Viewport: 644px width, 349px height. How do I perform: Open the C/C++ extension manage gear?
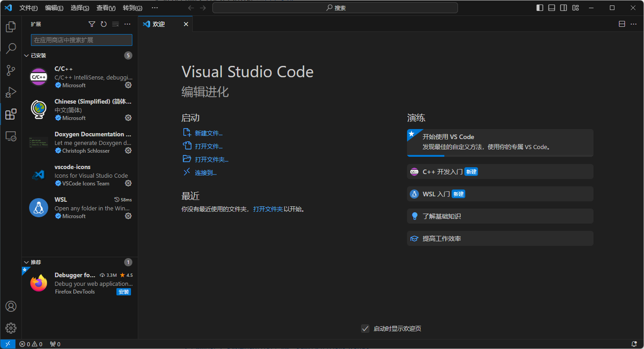click(128, 85)
